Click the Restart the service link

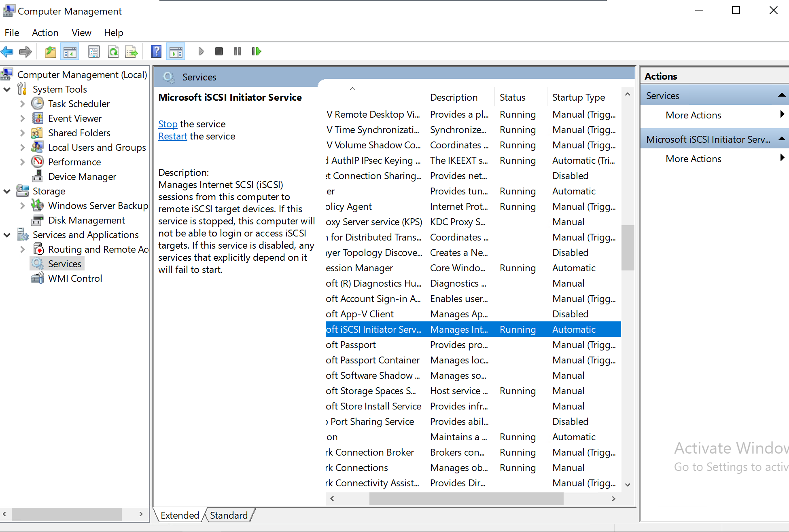[172, 136]
